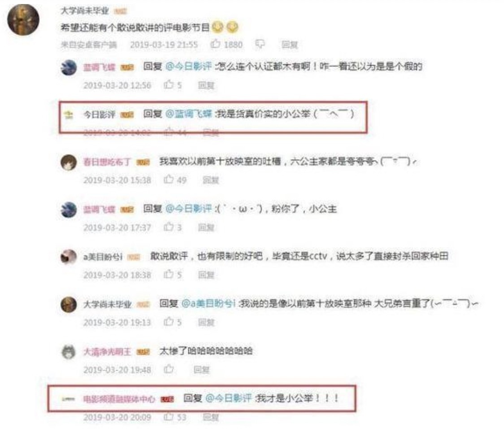Image resolution: width=504 pixels, height=429 pixels.
Task: Click the @a美目盼兮i mention link
Action: [x=209, y=303]
